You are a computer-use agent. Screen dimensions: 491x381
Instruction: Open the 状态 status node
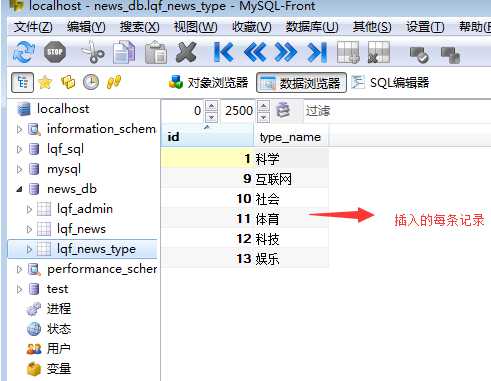click(x=49, y=329)
